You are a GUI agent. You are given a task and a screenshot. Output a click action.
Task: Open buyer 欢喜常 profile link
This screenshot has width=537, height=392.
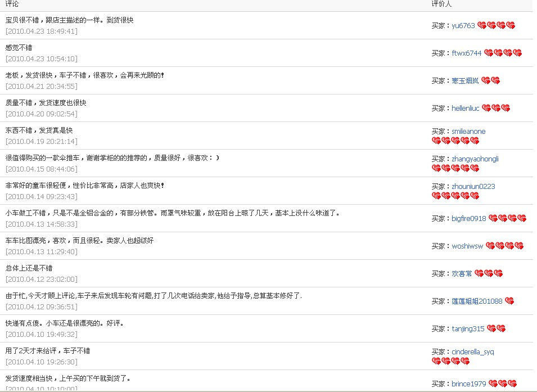click(462, 274)
